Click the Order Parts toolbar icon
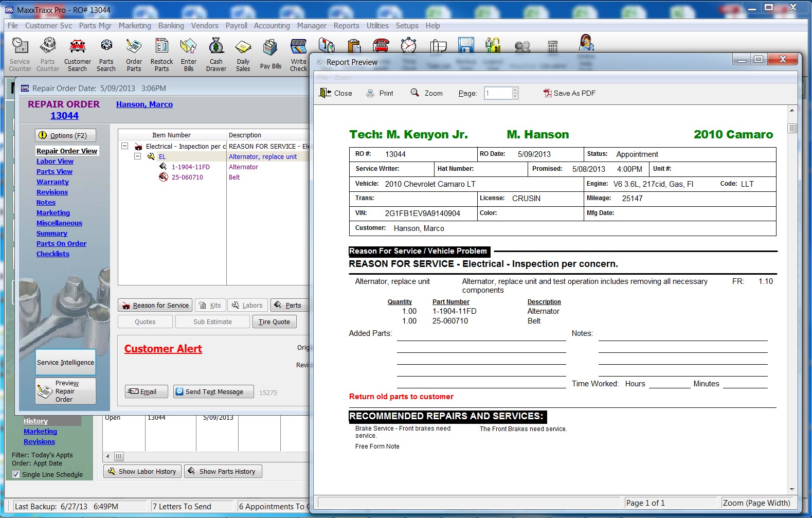Screen dimensions: 812x518 134,55
